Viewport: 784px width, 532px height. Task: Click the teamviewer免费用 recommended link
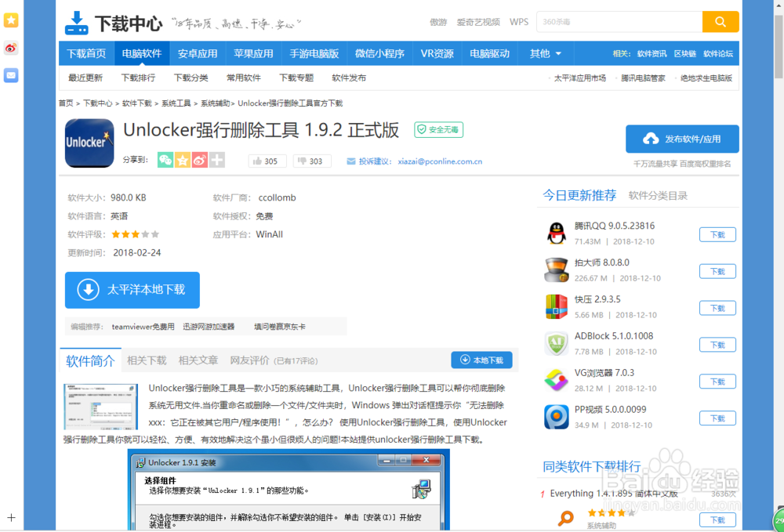point(143,327)
